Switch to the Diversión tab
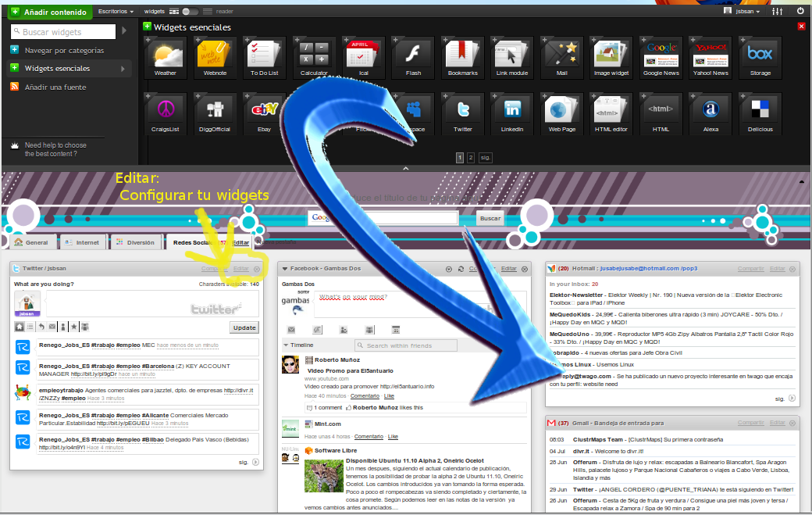The image size is (812, 515). (x=136, y=242)
